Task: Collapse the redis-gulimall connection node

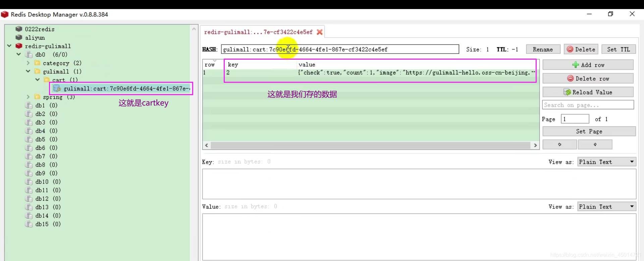Action: pyautogui.click(x=9, y=46)
